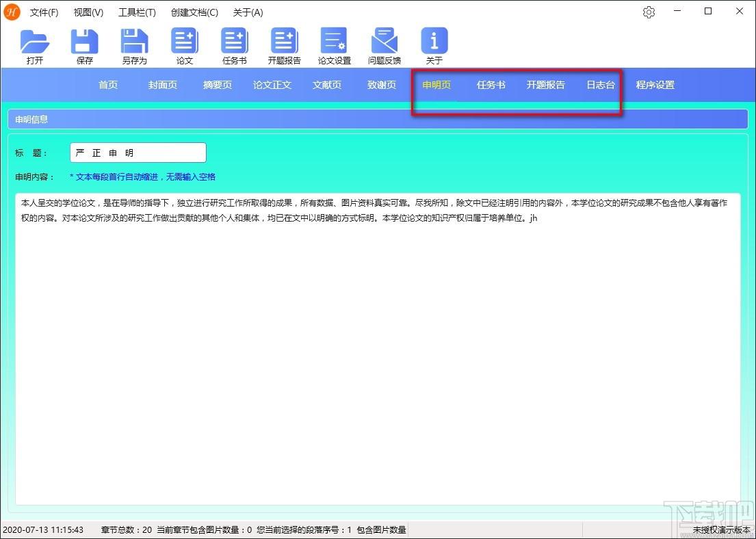This screenshot has width=756, height=539.
Task: Click inside the 申明内容 text area
Action: (x=378, y=348)
